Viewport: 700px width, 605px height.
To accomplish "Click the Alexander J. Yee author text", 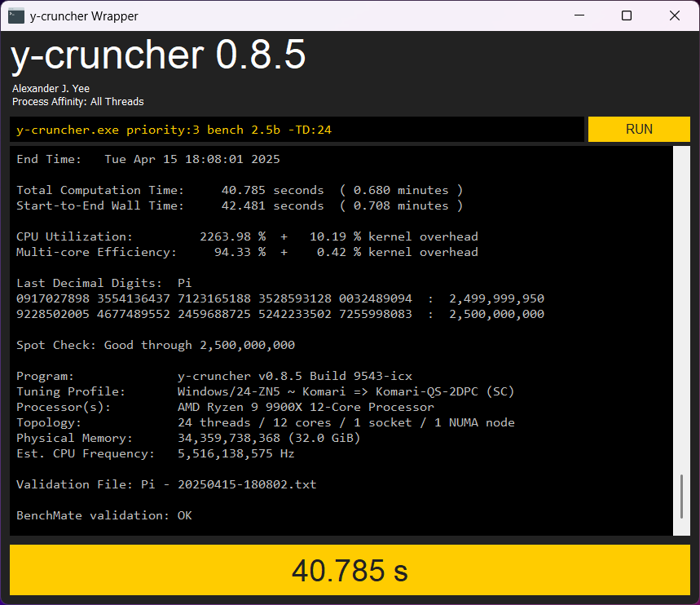I will [51, 89].
